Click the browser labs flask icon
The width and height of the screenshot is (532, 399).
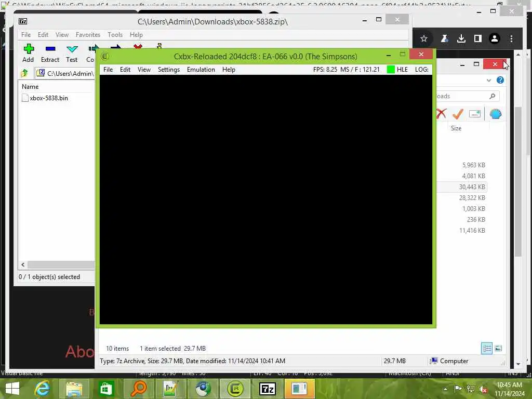444,38
